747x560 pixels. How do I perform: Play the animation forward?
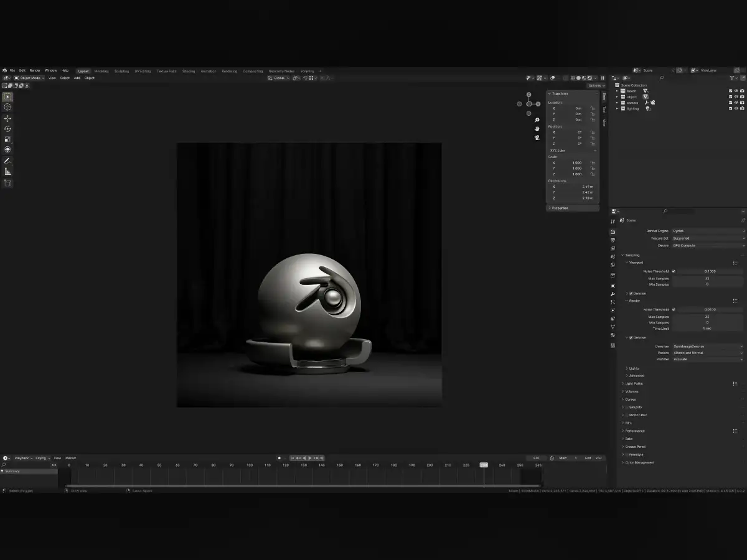[310, 458]
